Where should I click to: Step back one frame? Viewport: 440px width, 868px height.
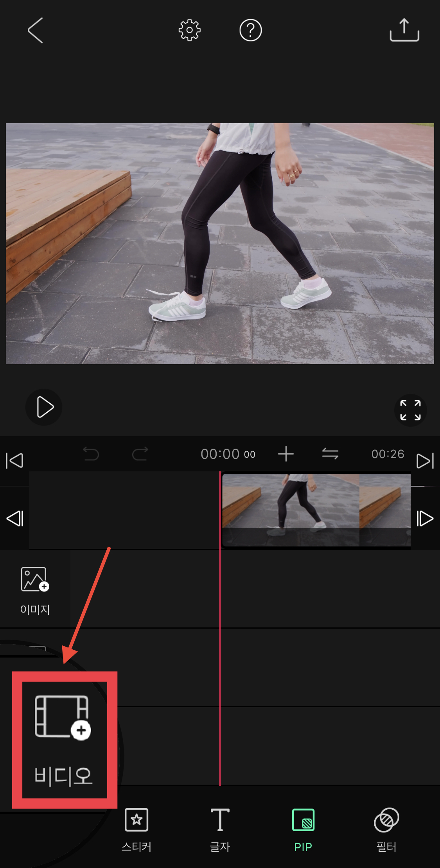[15, 518]
